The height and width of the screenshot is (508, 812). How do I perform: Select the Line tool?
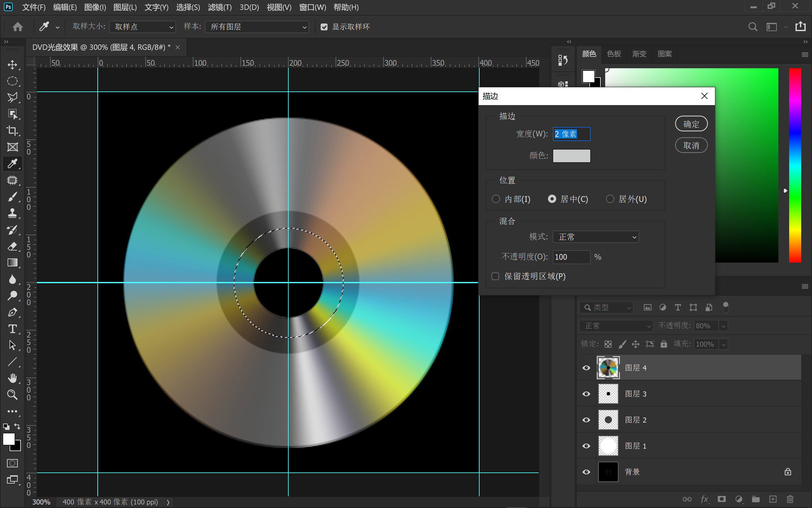click(12, 362)
